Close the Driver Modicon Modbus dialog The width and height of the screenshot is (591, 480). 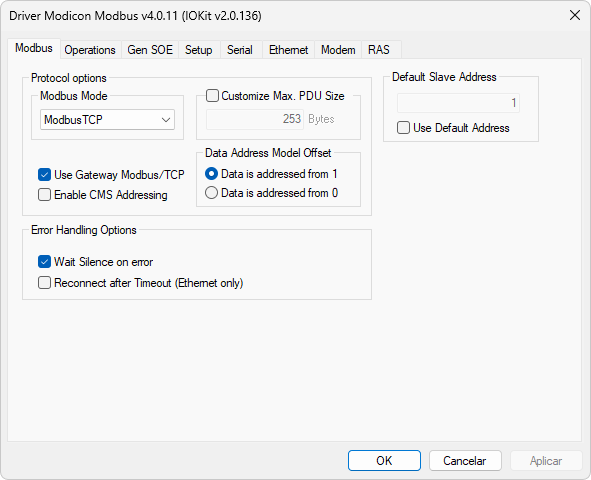click(574, 15)
